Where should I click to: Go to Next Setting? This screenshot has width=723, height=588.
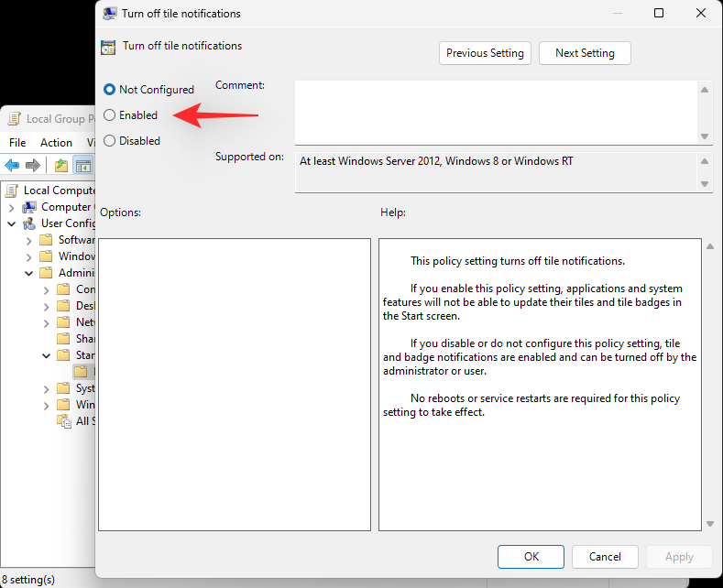(x=585, y=53)
